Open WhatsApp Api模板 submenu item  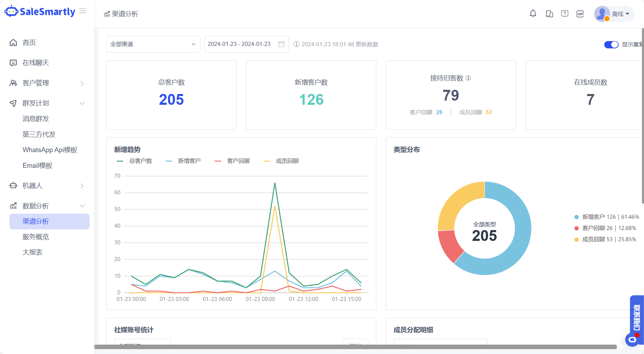click(50, 150)
